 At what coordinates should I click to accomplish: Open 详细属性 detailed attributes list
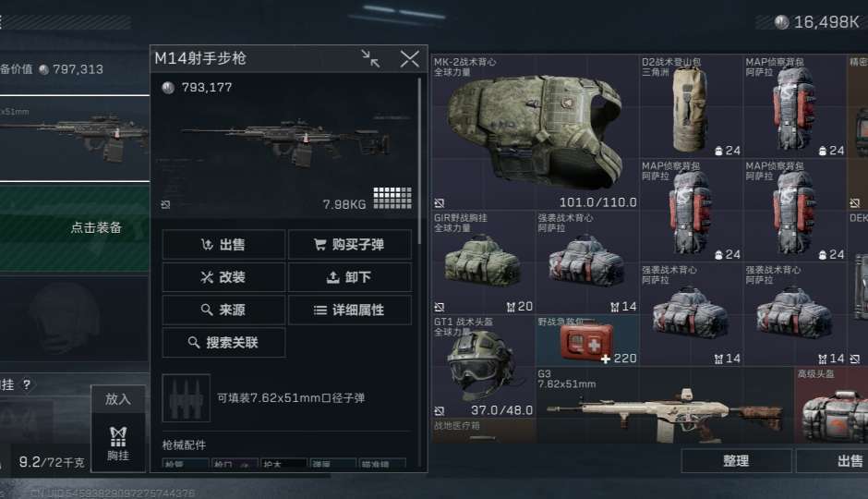coord(350,310)
